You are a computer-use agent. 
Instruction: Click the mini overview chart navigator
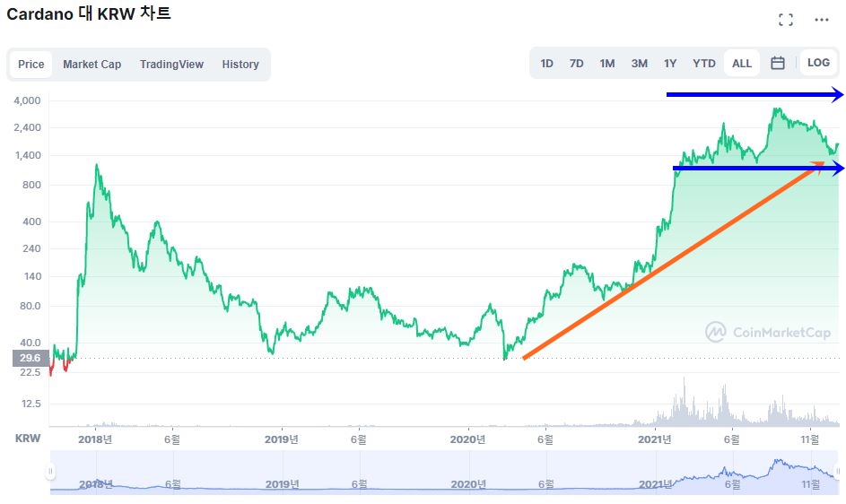click(445, 472)
